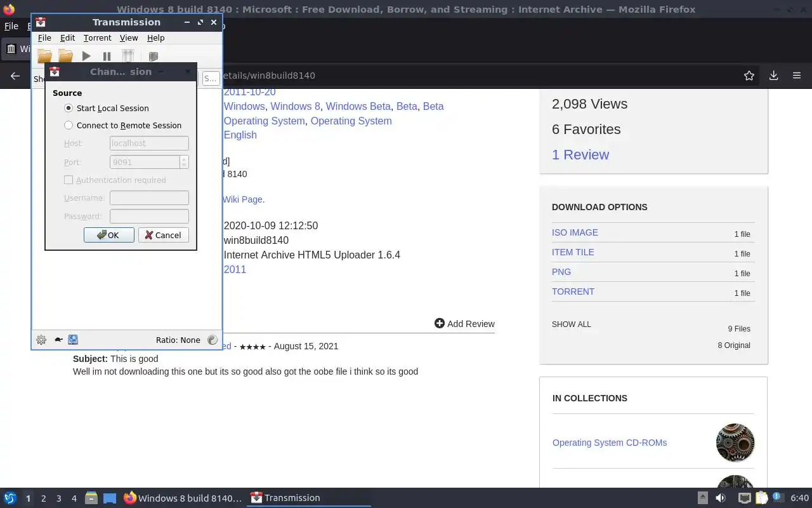This screenshot has height=508, width=812.
Task: Open the Operating System CD-ROMs collection link
Action: pyautogui.click(x=610, y=443)
